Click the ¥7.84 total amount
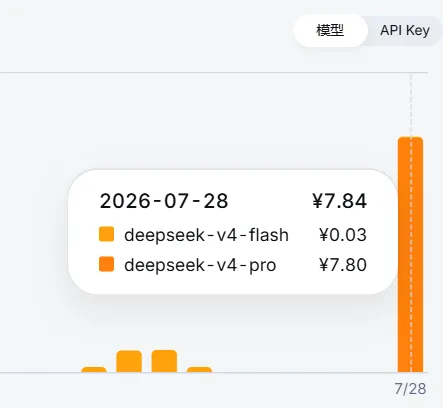 click(x=340, y=201)
